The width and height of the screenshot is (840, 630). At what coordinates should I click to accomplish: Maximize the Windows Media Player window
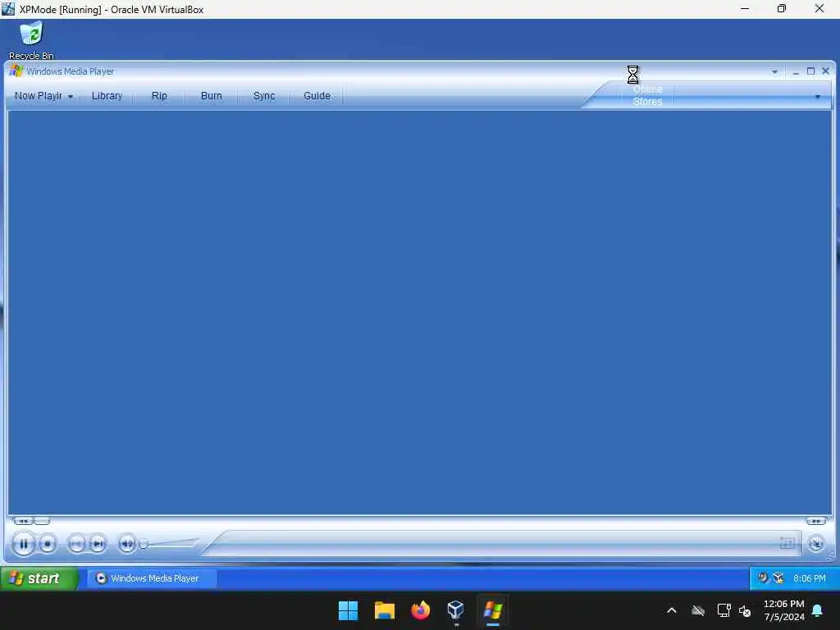pyautogui.click(x=810, y=71)
